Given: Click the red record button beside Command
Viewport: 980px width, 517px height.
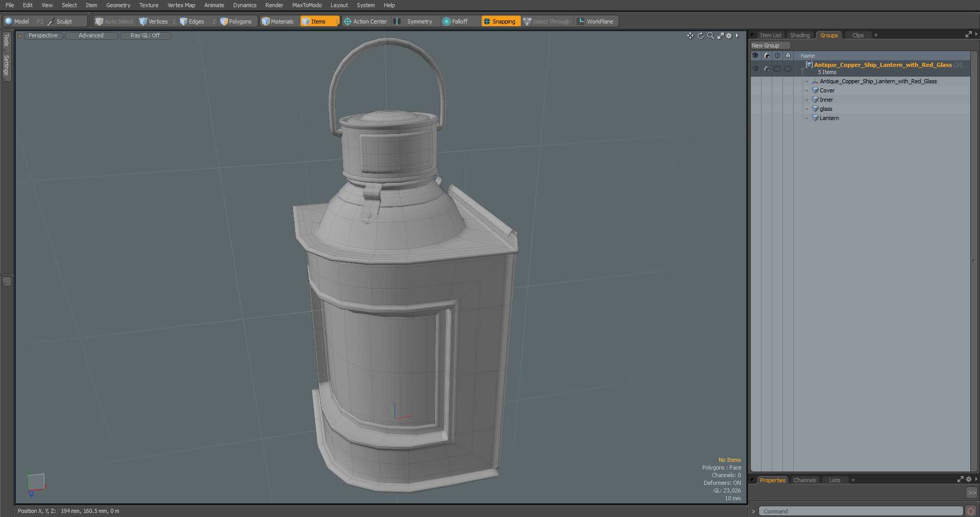Looking at the screenshot, I should click(971, 511).
